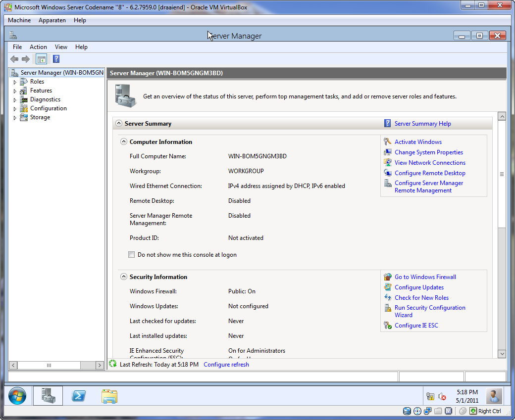
Task: Click the Activate Windows keys icon
Action: click(388, 142)
